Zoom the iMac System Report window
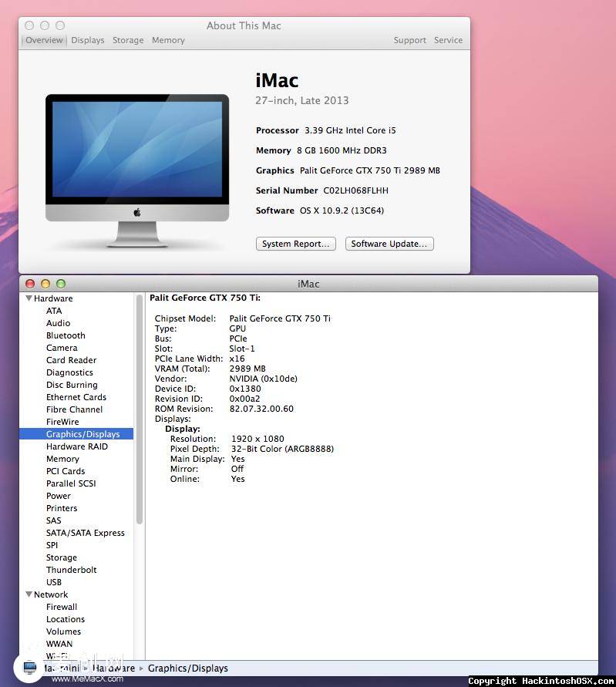 pyautogui.click(x=61, y=284)
